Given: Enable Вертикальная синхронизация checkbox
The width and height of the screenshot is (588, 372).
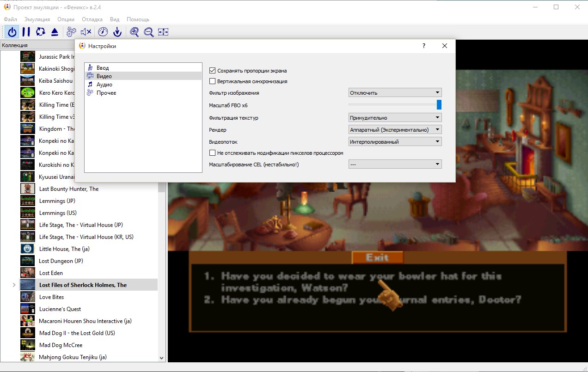Looking at the screenshot, I should click(x=213, y=81).
